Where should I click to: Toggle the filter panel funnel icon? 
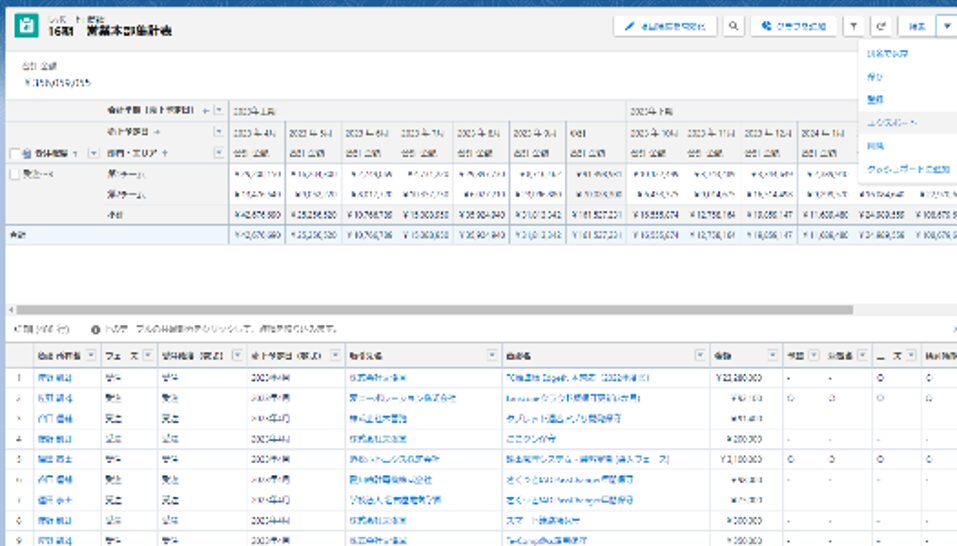(854, 26)
